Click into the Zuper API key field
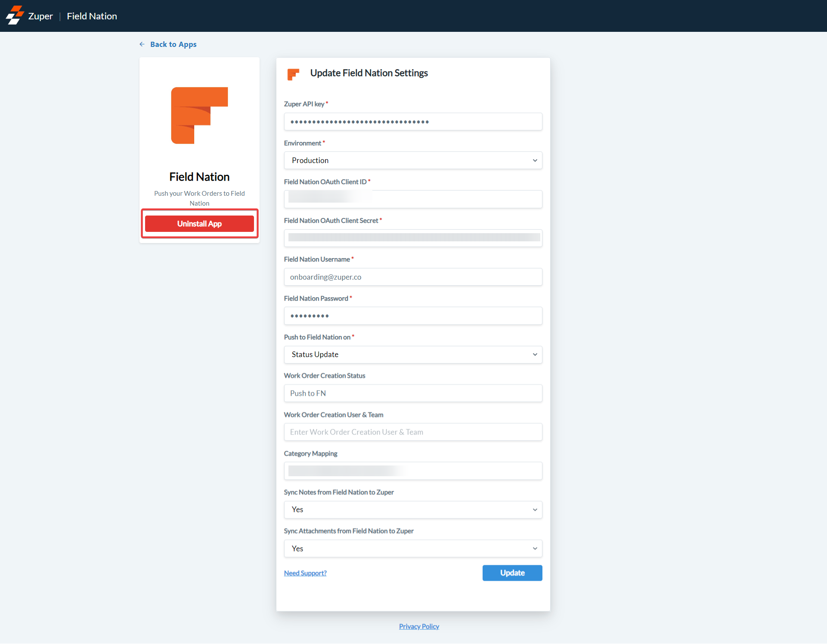 [412, 122]
